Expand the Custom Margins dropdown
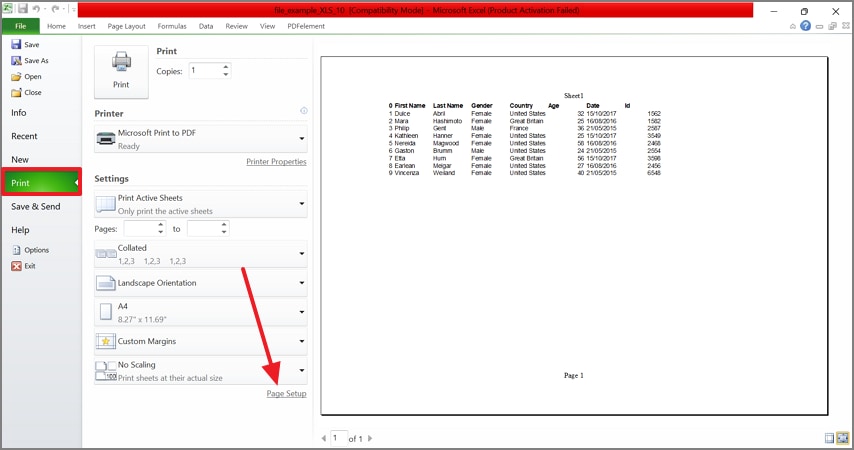Viewport: 854px width, 450px height. point(200,341)
